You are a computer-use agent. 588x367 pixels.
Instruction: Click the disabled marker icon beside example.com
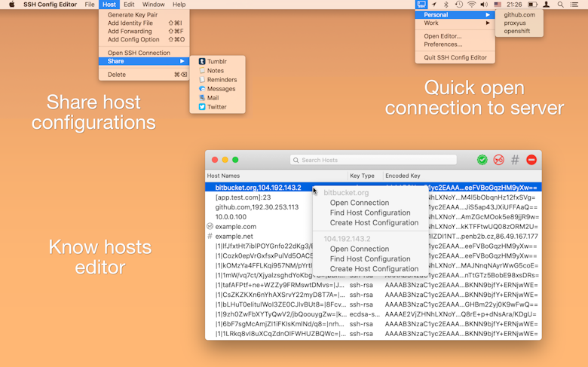pos(210,226)
